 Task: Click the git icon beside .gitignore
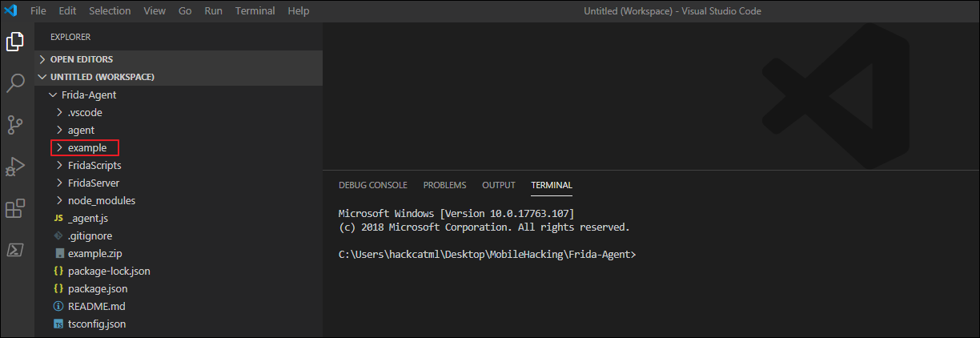click(x=58, y=235)
